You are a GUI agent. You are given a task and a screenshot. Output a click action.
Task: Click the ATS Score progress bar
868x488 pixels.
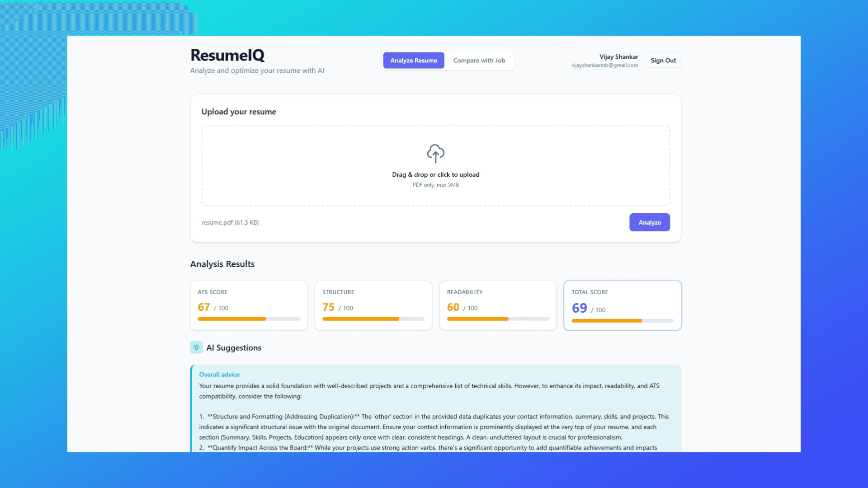(248, 319)
